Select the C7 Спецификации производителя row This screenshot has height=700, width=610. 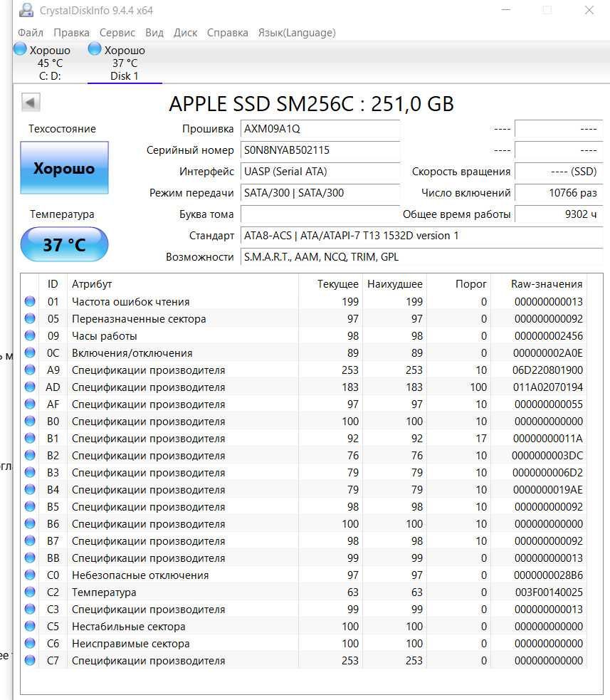pyautogui.click(x=303, y=660)
